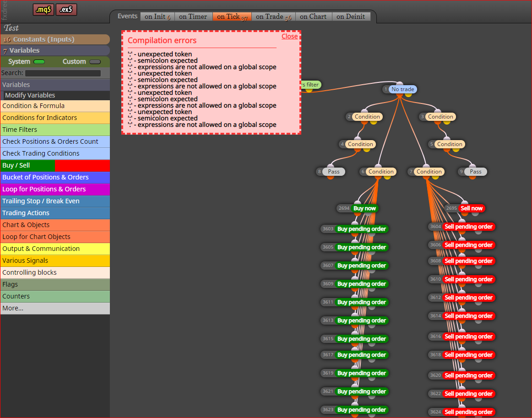Open the Trading Actions category

tap(55, 213)
